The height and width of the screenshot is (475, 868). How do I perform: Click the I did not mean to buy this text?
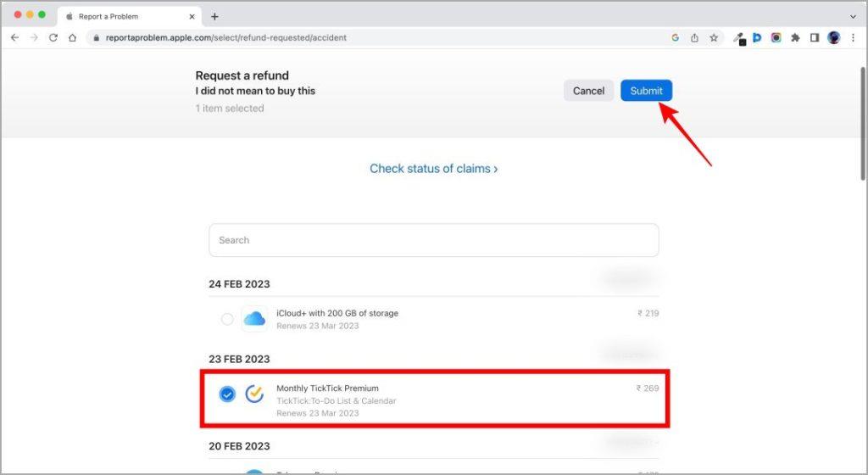(255, 91)
